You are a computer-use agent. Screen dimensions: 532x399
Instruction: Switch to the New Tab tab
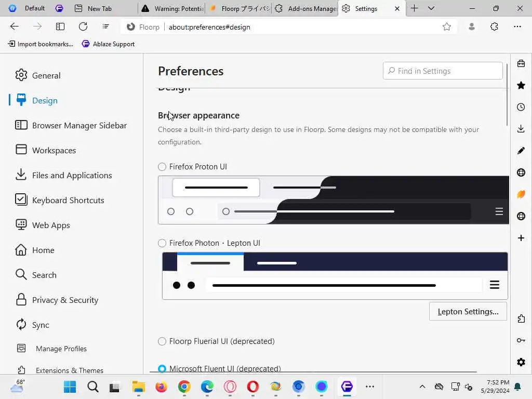(x=99, y=8)
